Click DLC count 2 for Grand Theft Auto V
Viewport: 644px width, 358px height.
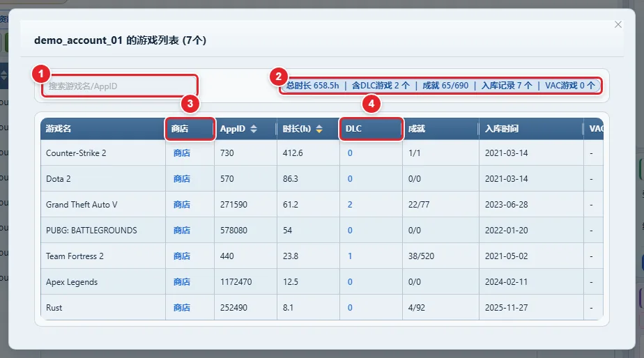350,205
